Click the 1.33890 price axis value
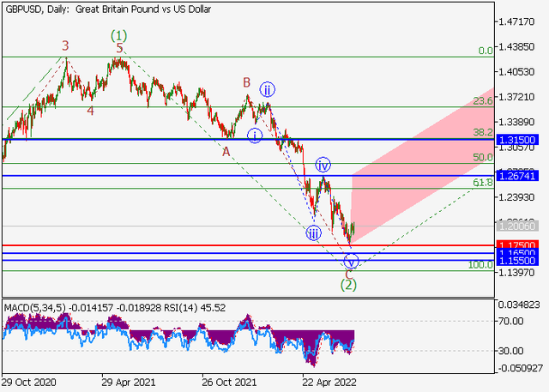 tap(516, 122)
